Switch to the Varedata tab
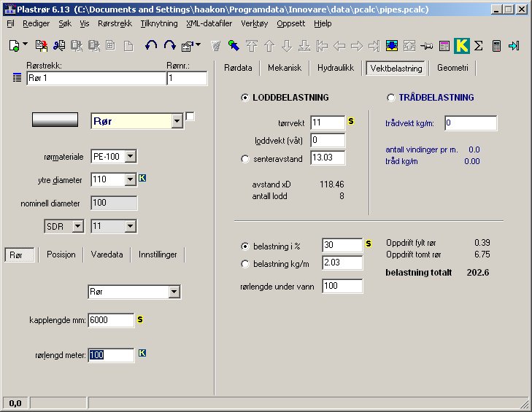The image size is (532, 412). [x=107, y=254]
